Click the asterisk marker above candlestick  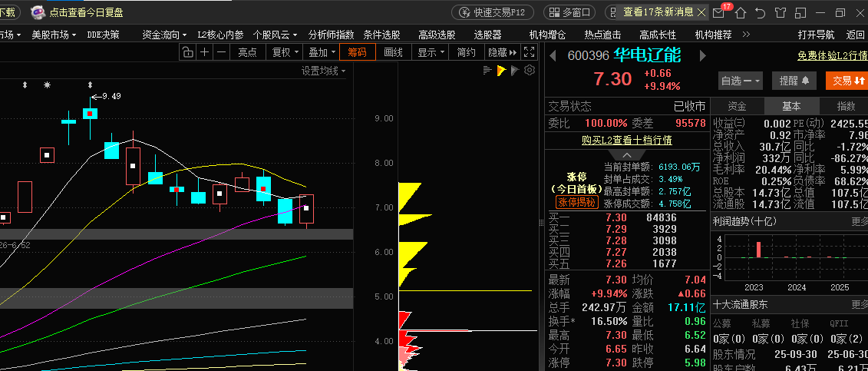pos(47,84)
